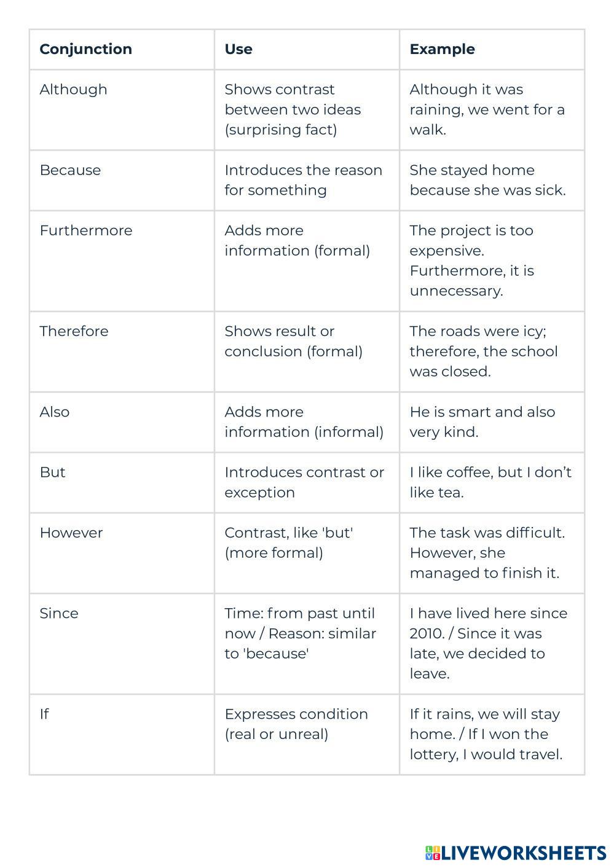
Task: Click the Liveworksheets logo icon
Action: tap(433, 853)
